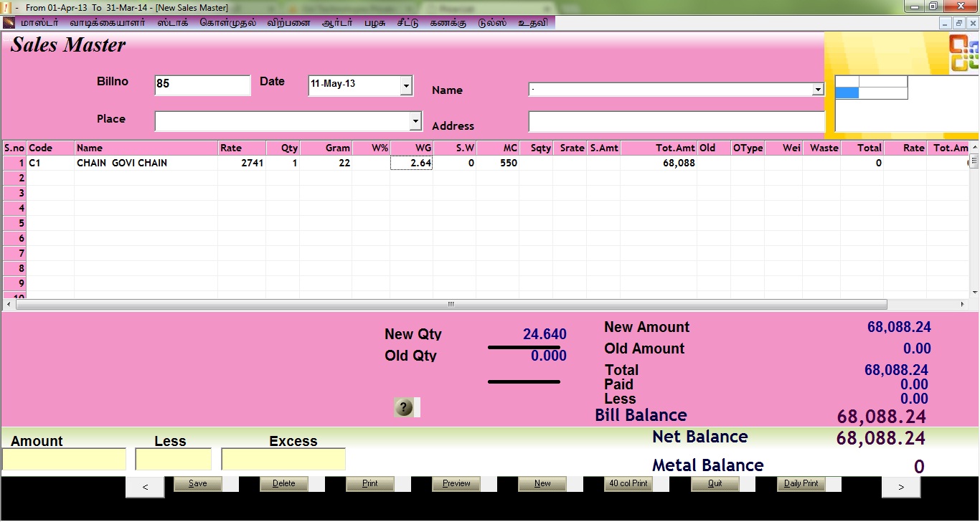Click the previous record arrow button
This screenshot has height=522, width=980.
click(145, 487)
